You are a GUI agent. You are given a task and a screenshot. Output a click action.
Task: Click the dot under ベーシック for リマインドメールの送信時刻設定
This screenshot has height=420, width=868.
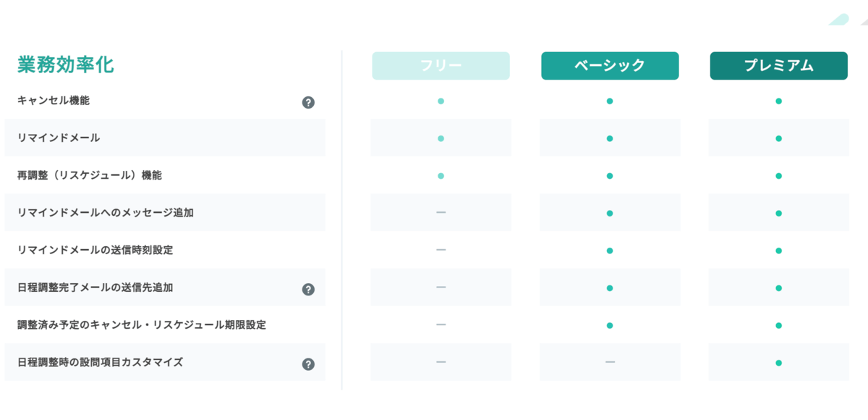click(610, 250)
